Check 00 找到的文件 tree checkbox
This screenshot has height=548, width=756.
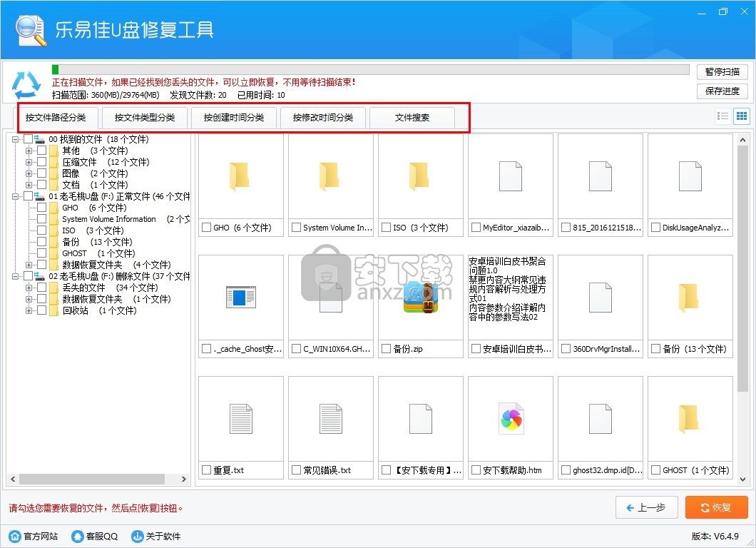point(29,139)
